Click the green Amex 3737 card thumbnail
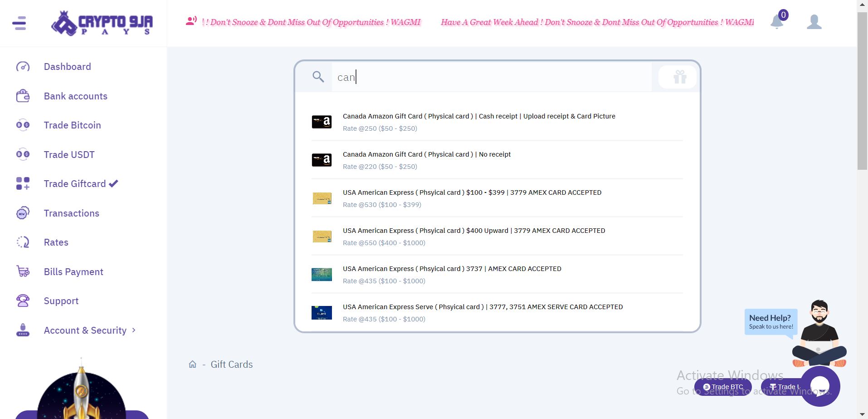 tap(322, 274)
